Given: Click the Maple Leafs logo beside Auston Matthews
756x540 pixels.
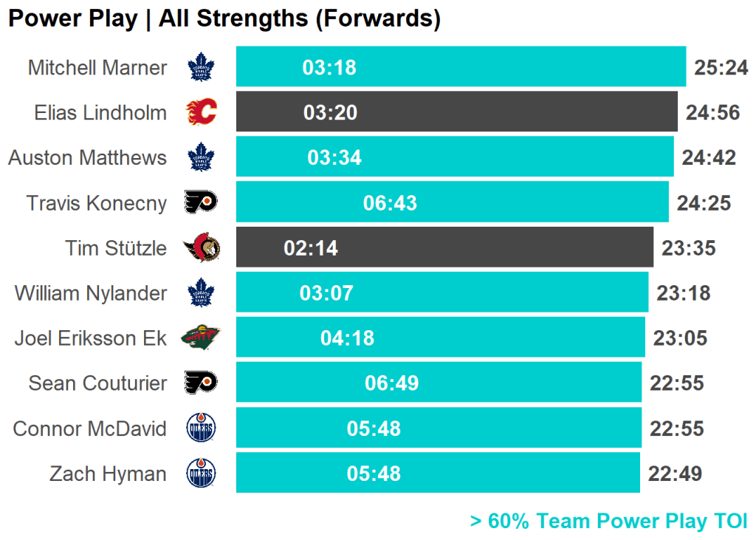Looking at the screenshot, I should tap(201, 157).
